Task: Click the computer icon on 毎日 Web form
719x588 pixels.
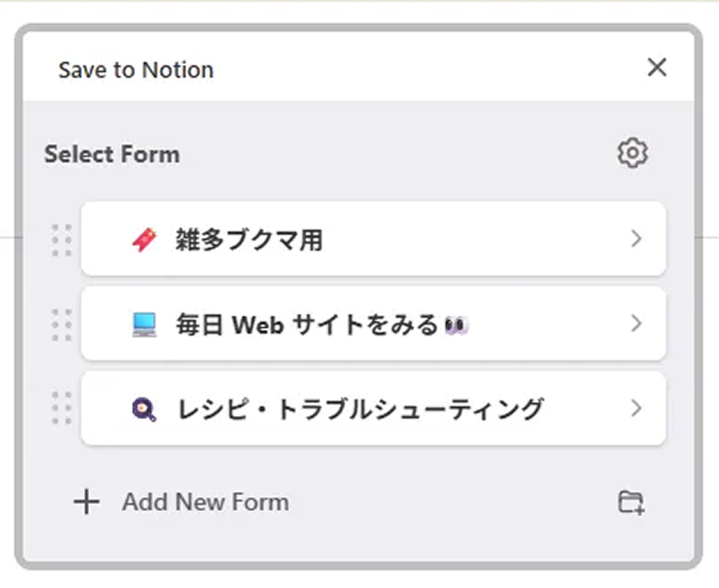Action: click(x=143, y=325)
